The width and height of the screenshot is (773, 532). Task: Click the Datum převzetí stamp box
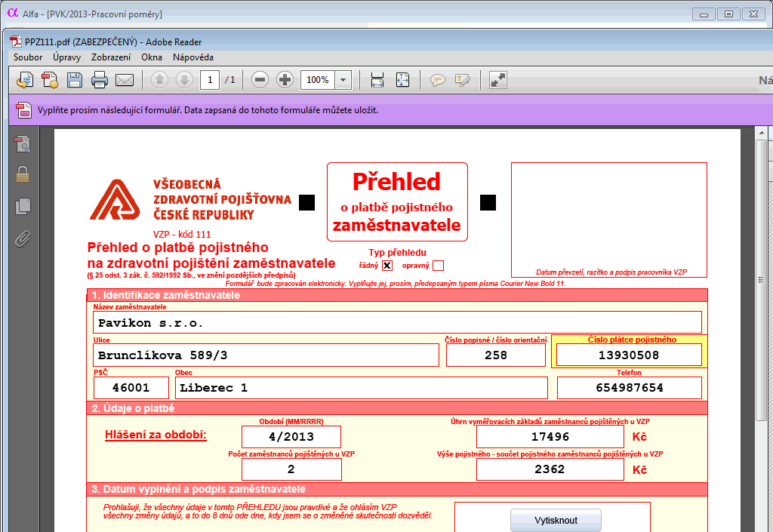609,220
